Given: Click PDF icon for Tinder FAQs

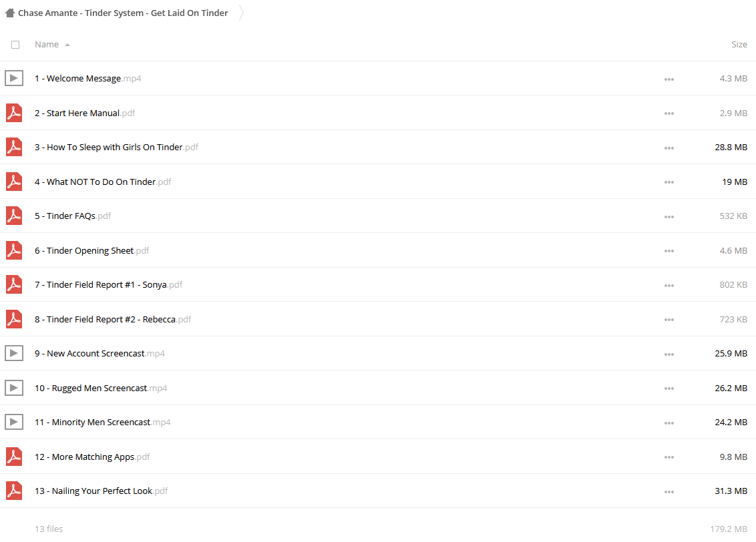Looking at the screenshot, I should coord(14,216).
